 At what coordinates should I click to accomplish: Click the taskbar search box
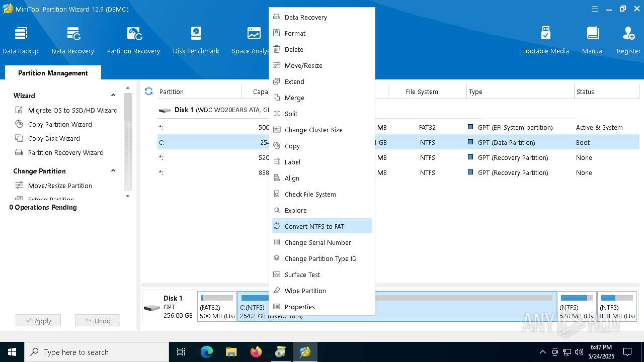click(x=97, y=352)
